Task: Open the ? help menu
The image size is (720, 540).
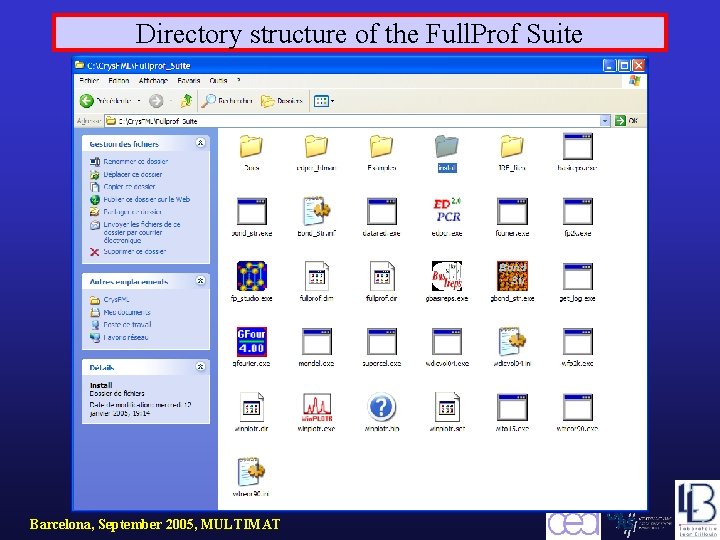Action: (238, 80)
